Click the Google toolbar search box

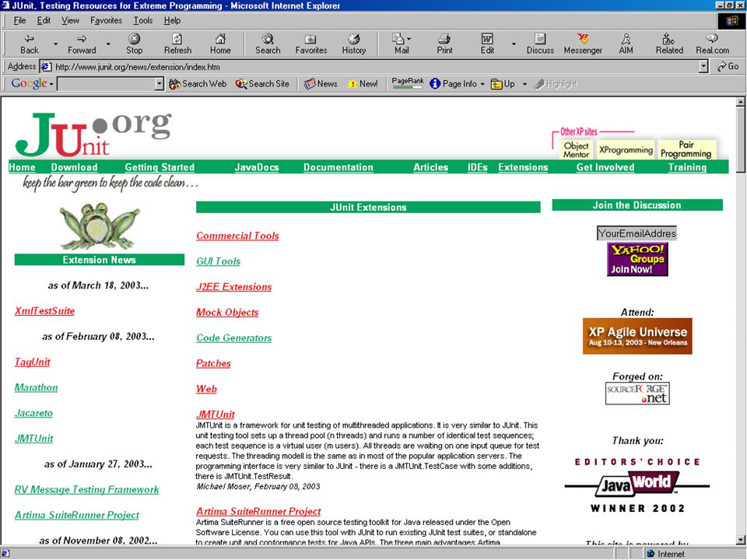click(106, 84)
